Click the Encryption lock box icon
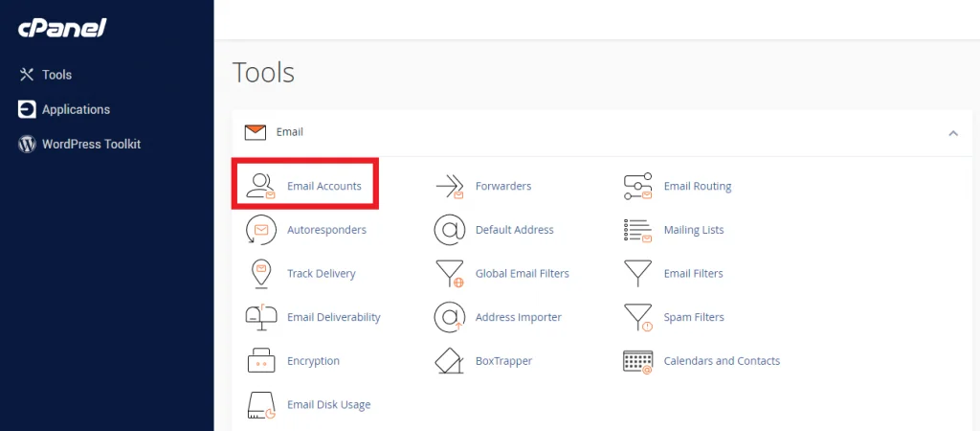 tap(260, 361)
